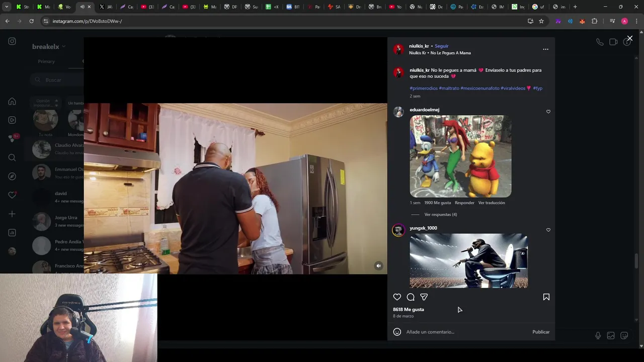The width and height of the screenshot is (644, 362).
Task: Open the Chrome tab search dropdown
Action: tap(7, 7)
